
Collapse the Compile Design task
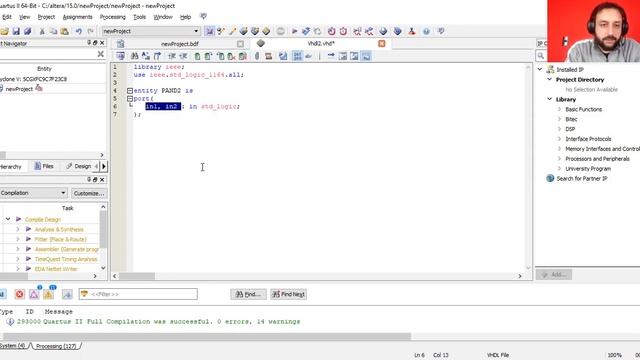[8, 219]
